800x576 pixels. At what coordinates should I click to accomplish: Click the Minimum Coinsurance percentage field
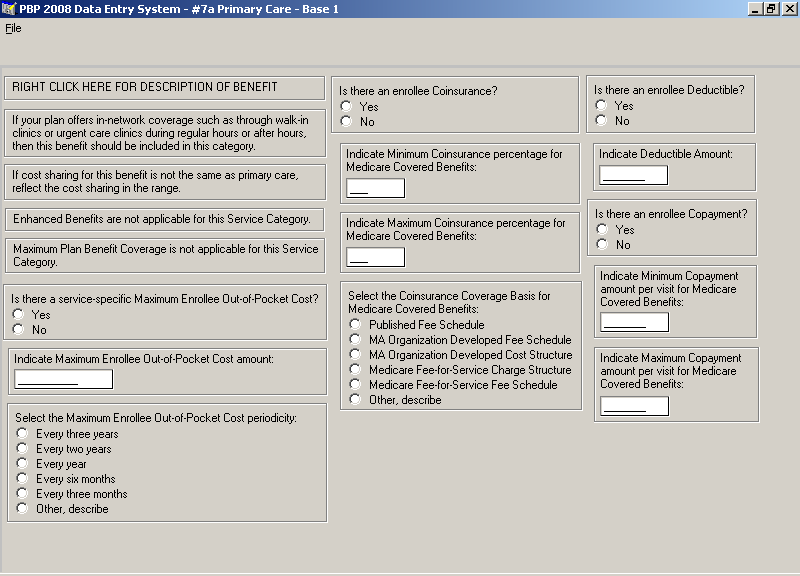pos(376,188)
